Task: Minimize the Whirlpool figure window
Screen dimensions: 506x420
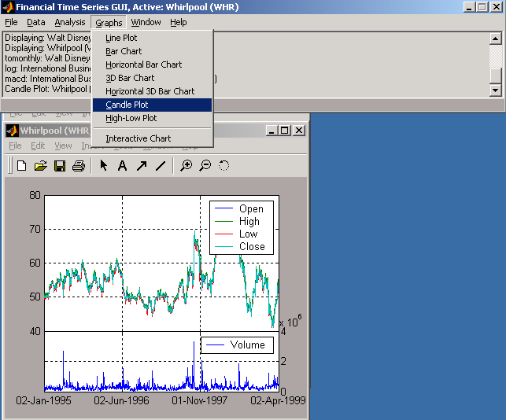Action: pyautogui.click(x=271, y=131)
